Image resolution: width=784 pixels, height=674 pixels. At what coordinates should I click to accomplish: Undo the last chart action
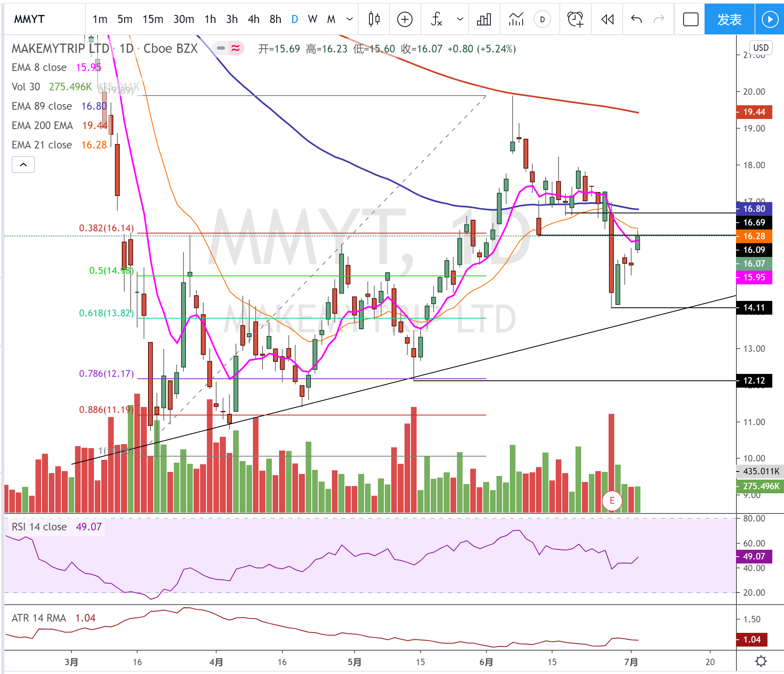[636, 19]
